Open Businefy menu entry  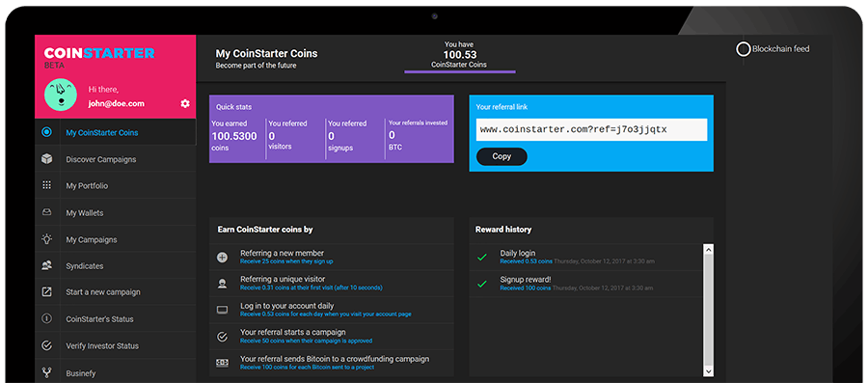tap(115, 371)
